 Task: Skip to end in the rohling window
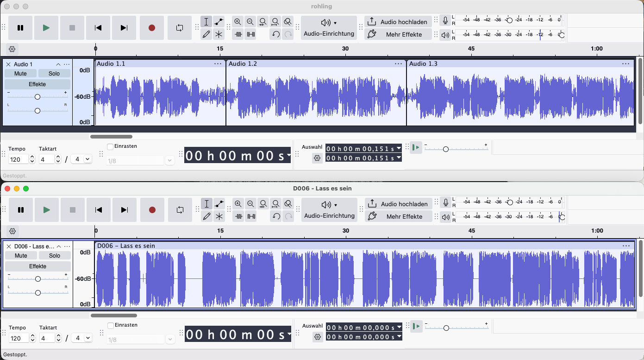124,28
